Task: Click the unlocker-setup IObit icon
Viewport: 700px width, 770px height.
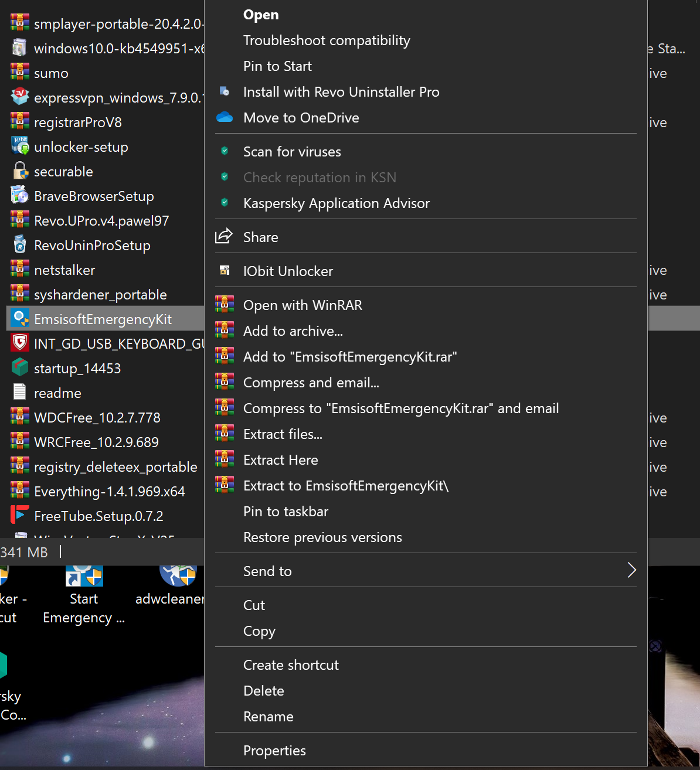Action: [x=20, y=146]
